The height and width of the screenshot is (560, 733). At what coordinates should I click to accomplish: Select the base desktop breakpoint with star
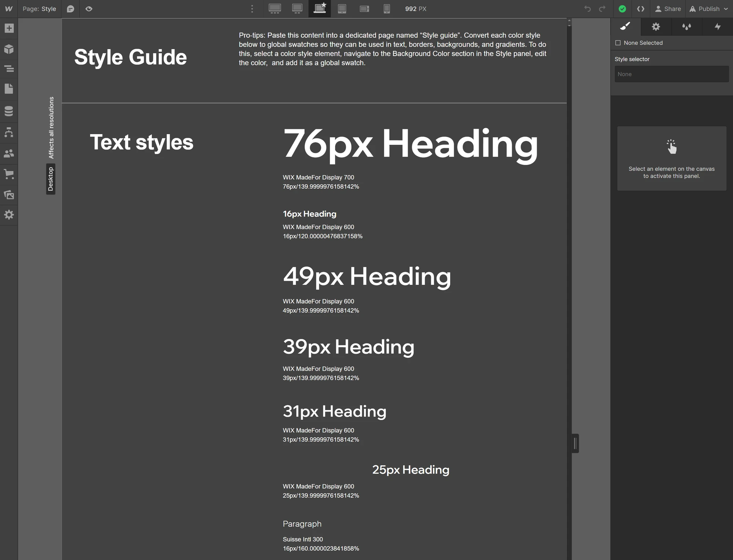(x=320, y=9)
